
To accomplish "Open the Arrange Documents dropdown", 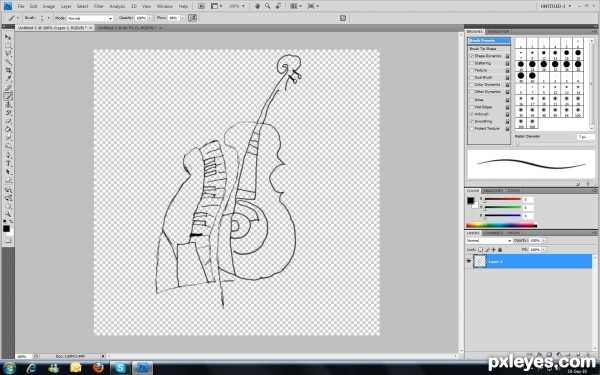I will [x=295, y=6].
